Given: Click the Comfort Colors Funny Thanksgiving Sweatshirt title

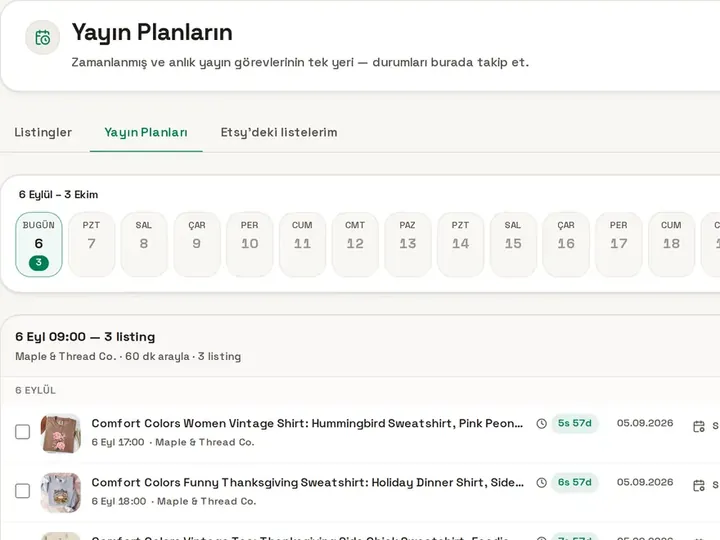Looking at the screenshot, I should 308,483.
